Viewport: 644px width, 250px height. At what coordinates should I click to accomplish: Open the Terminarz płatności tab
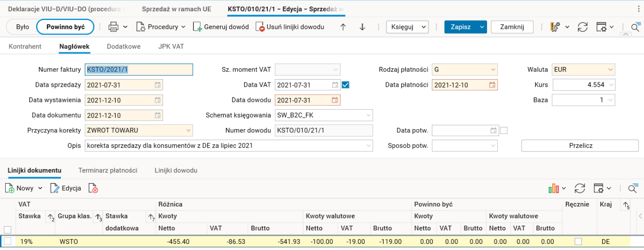point(108,170)
